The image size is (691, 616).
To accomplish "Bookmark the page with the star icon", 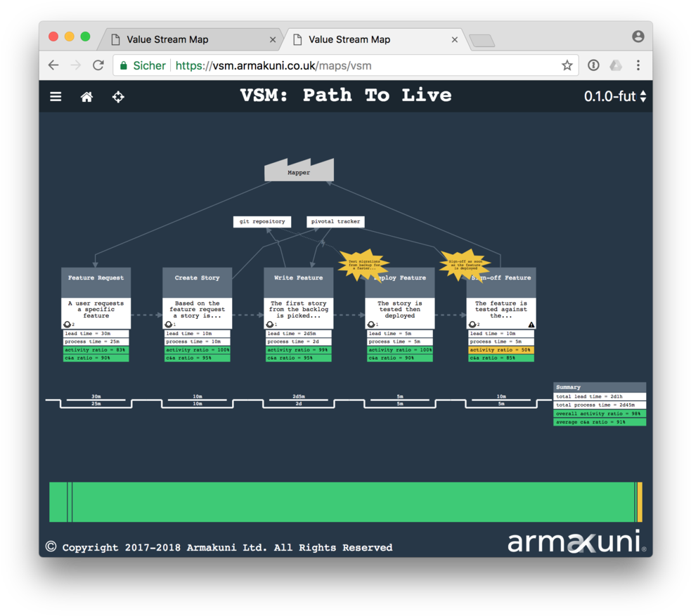I will [x=567, y=65].
